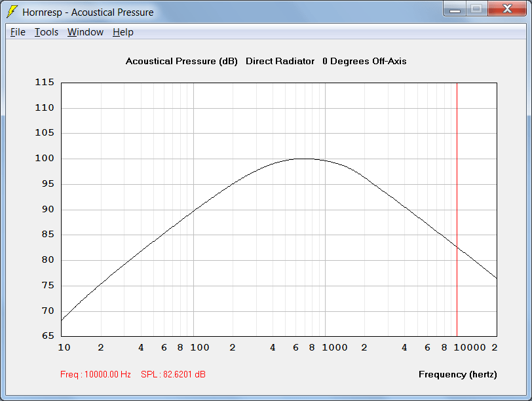532x401 pixels.
Task: Open the File menu
Action: (18, 32)
